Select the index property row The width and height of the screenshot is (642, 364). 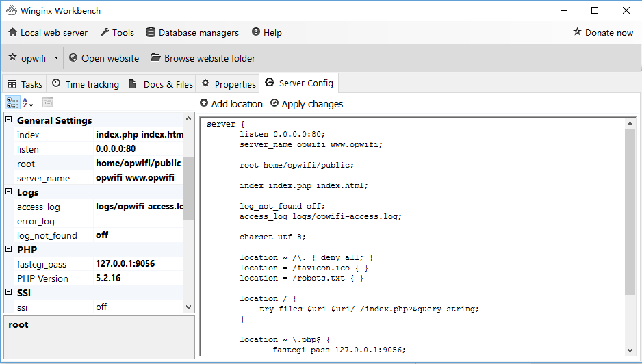[99, 135]
